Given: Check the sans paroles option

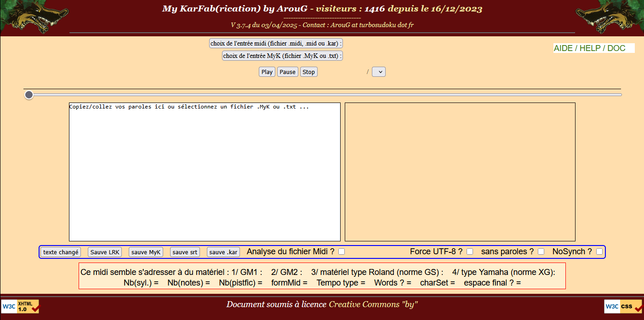Looking at the screenshot, I should pyautogui.click(x=541, y=251).
